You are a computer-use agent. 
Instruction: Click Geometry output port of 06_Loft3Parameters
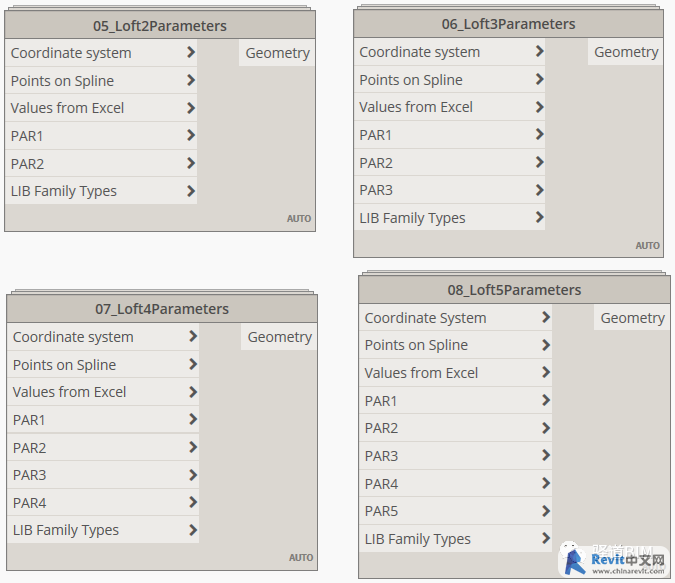pos(626,52)
